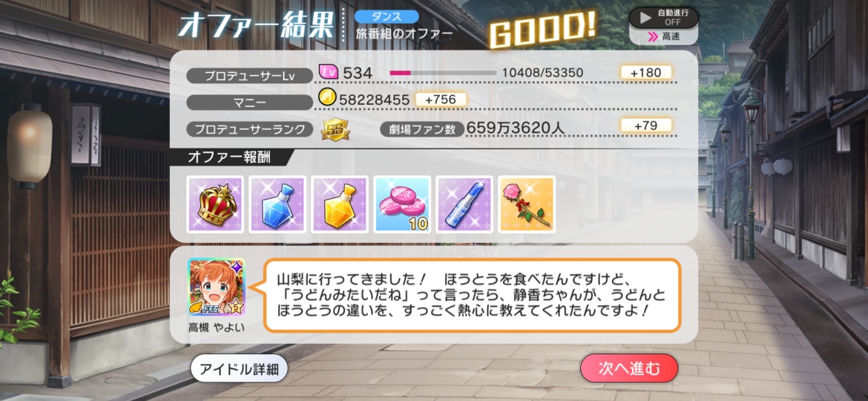
Task: Tap the producer level experience progress bar
Action: [x=443, y=73]
